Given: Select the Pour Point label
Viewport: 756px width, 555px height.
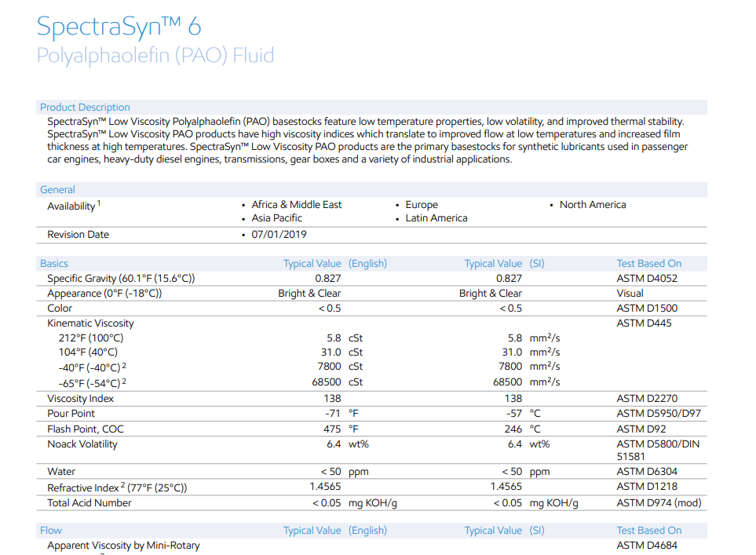Looking at the screenshot, I should 71,413.
